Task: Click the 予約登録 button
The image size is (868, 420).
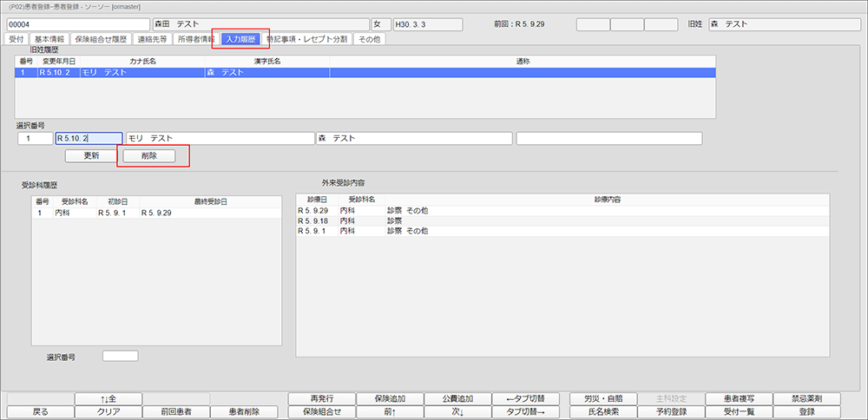Action: [671, 412]
